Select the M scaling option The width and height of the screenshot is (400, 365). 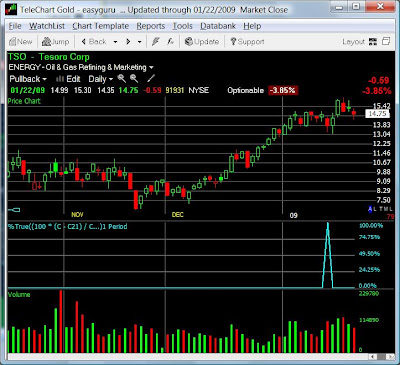[x=386, y=209]
